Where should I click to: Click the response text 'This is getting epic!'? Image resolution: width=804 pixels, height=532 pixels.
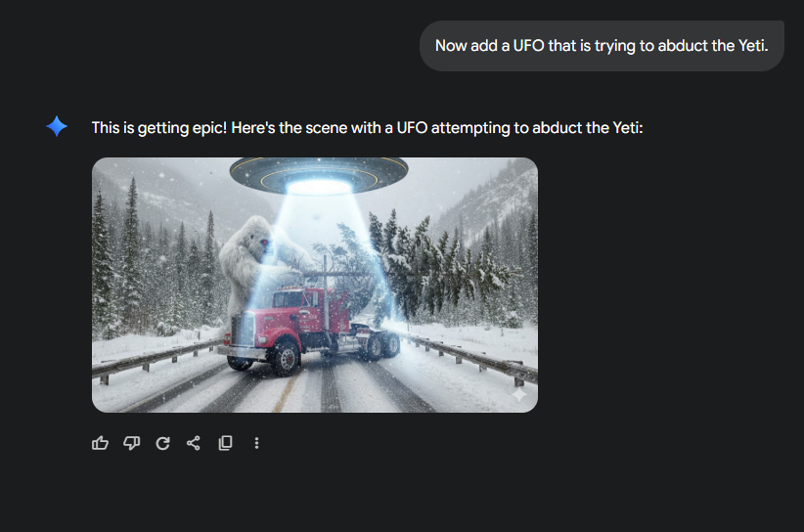point(159,127)
